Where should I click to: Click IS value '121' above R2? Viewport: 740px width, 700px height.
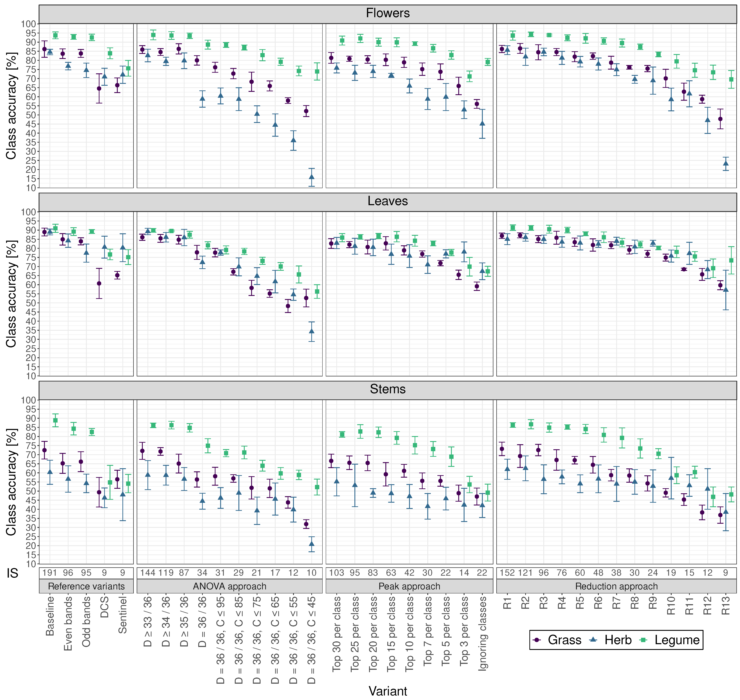click(525, 573)
